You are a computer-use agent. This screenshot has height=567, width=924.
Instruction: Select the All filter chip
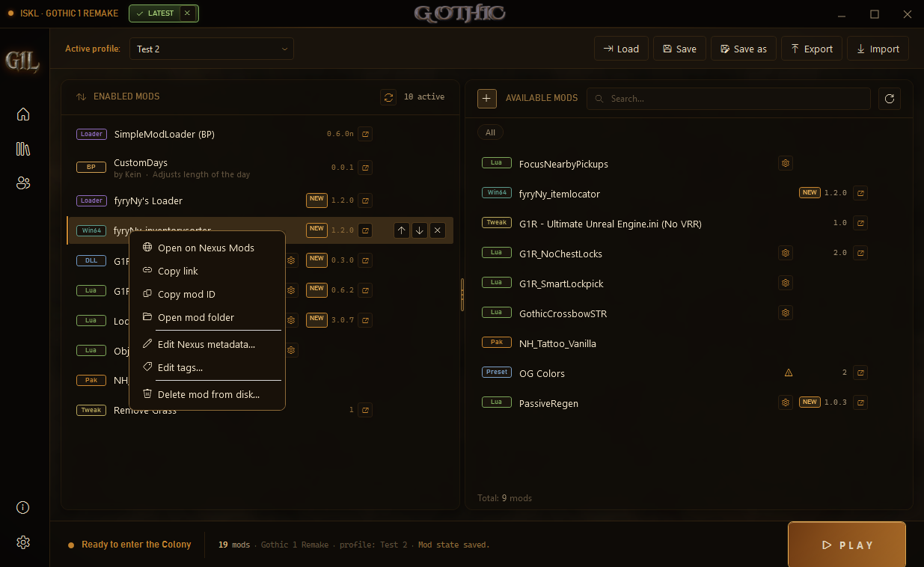pyautogui.click(x=490, y=132)
